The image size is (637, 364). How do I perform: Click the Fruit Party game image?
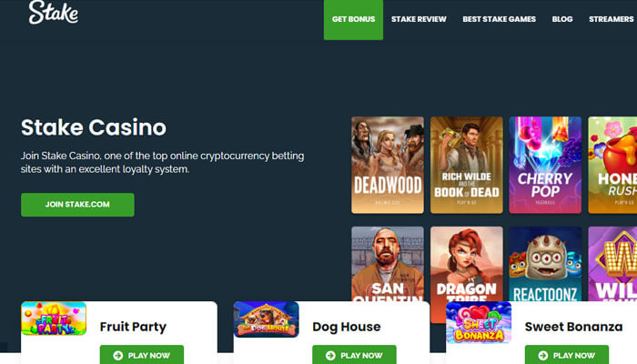(x=54, y=318)
